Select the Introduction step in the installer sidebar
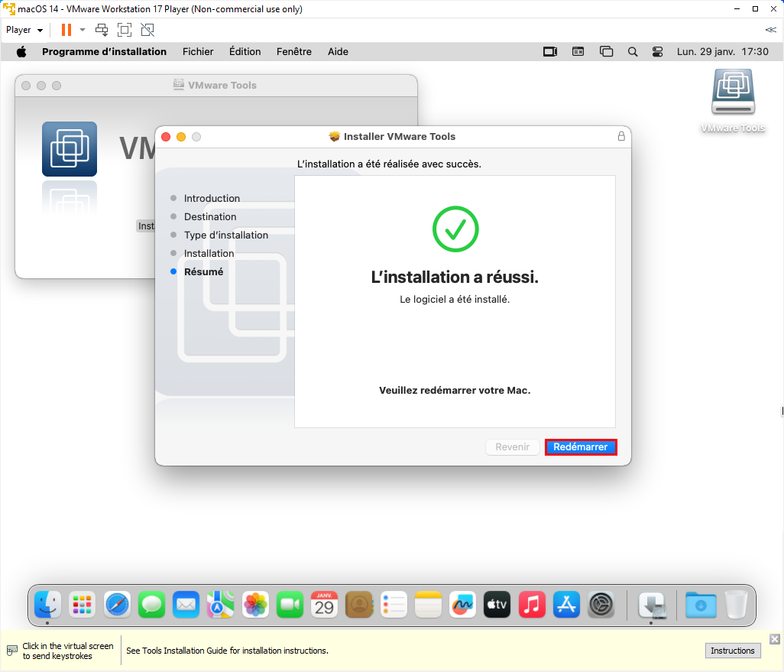 tap(212, 198)
